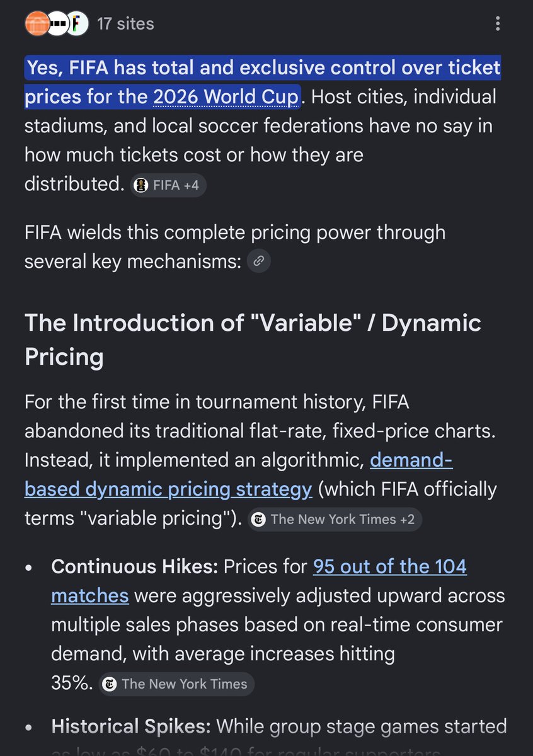533x756 pixels.
Task: Open "demand-based dynamic pricing strategy" link
Action: coord(238,475)
